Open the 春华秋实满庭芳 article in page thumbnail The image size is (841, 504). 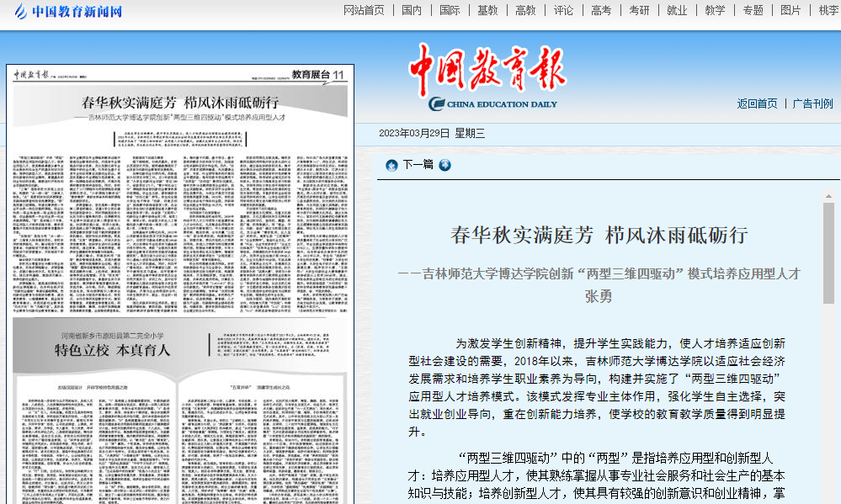180,102
